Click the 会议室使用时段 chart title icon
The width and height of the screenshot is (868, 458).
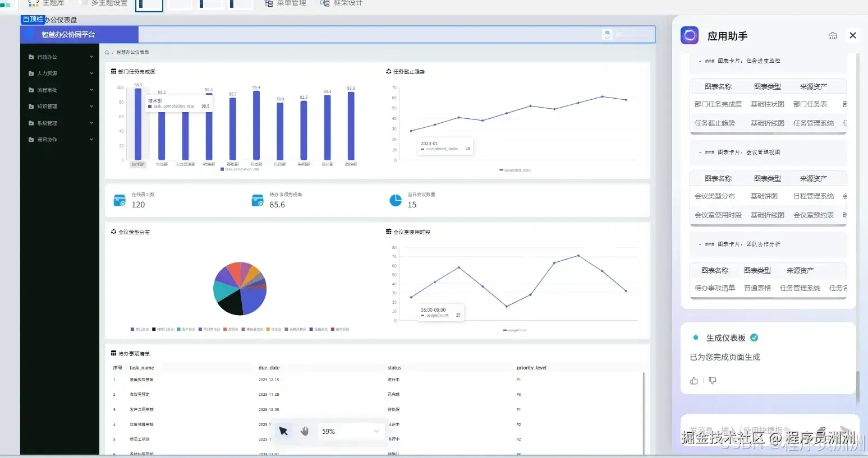[x=389, y=232]
